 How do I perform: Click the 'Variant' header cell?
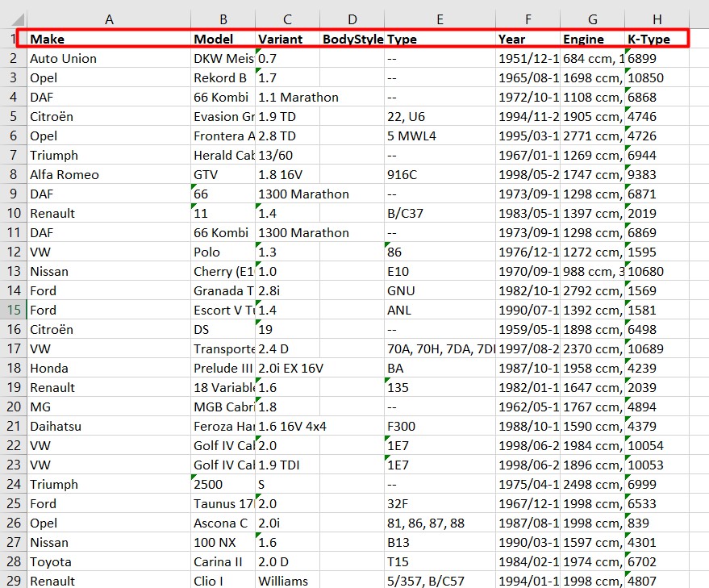(288, 39)
